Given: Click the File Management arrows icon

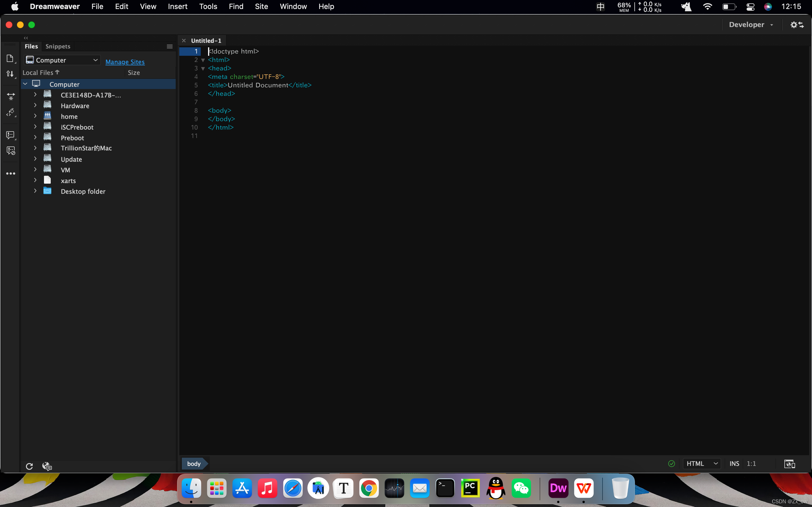Looking at the screenshot, I should pyautogui.click(x=10, y=74).
